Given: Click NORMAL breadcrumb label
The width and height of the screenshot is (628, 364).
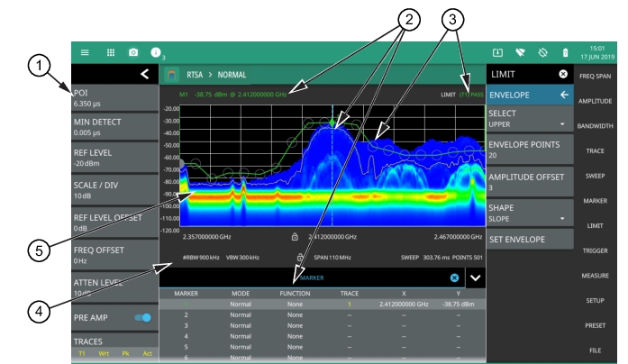Looking at the screenshot, I should pyautogui.click(x=232, y=75).
